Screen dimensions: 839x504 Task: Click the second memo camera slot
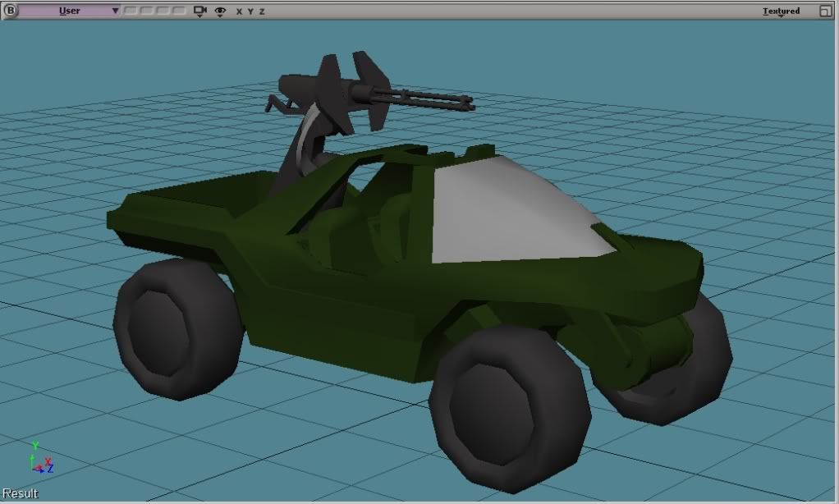tap(147, 10)
